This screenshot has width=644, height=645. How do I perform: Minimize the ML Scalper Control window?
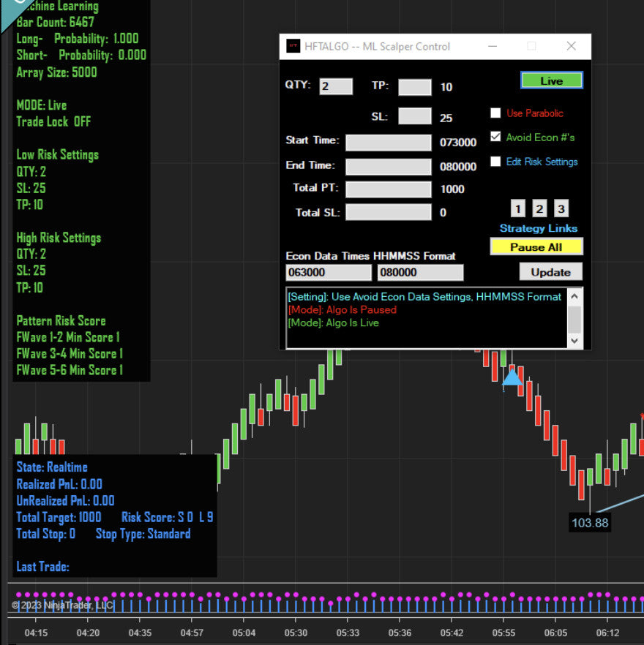point(493,46)
